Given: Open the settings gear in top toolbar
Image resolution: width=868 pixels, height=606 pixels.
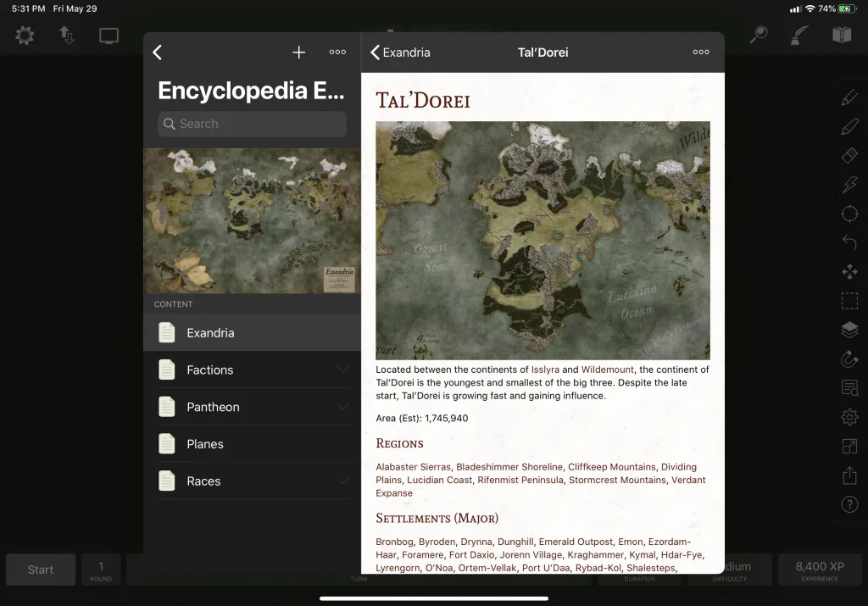Looking at the screenshot, I should (25, 36).
